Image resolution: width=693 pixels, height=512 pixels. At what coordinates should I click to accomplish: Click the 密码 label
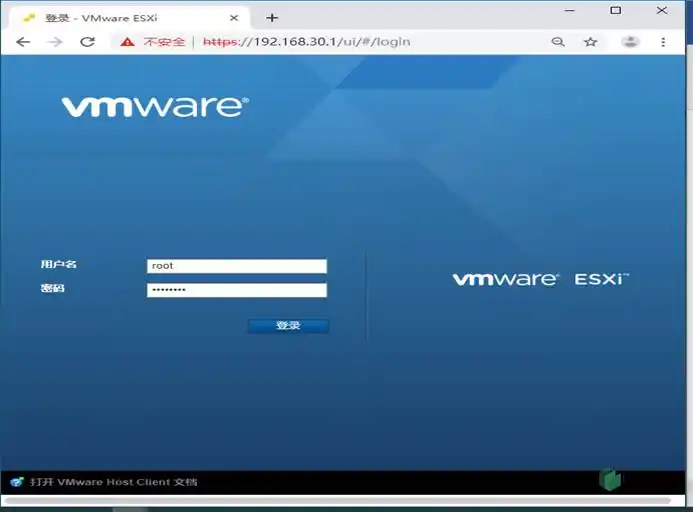[53, 288]
